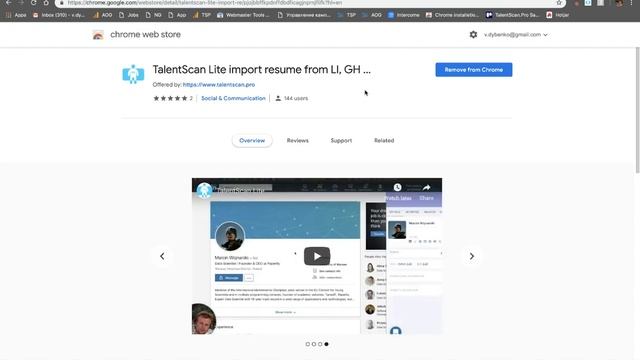Switch to the Support tab
Screen dimensions: 640x360
[x=341, y=140]
